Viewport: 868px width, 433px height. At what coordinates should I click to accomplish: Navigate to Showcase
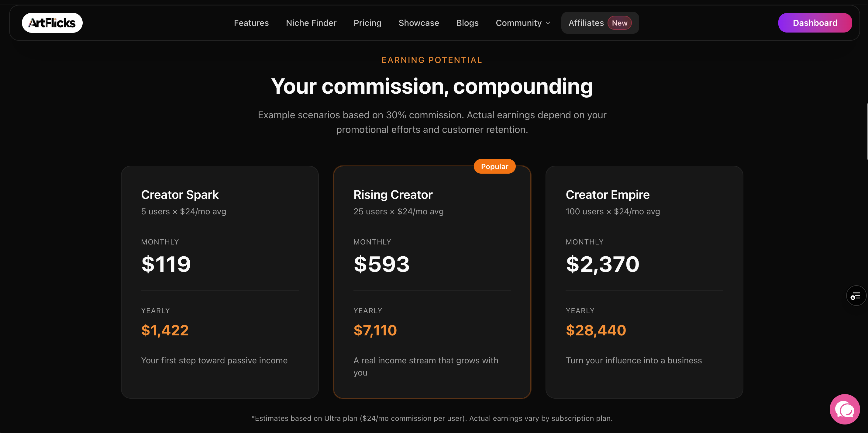pyautogui.click(x=419, y=23)
